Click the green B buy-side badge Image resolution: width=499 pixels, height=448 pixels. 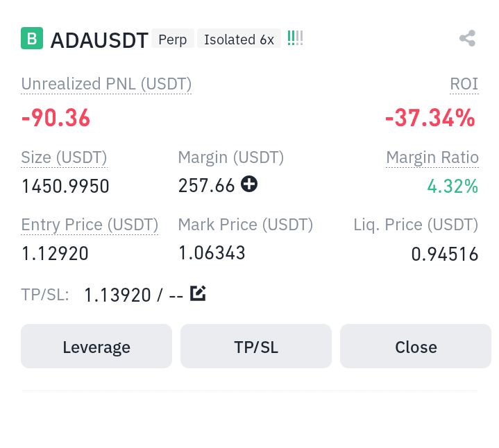coord(32,38)
